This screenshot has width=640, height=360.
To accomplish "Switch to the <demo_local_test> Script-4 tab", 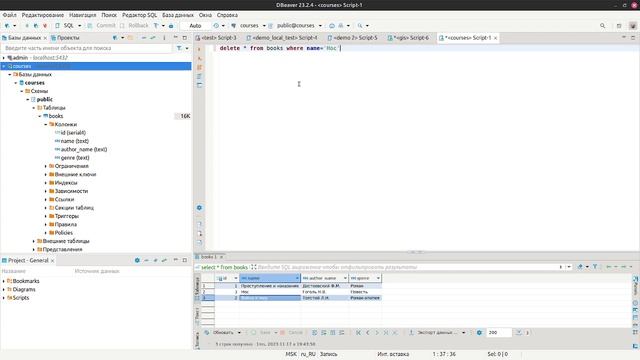I will [282, 38].
